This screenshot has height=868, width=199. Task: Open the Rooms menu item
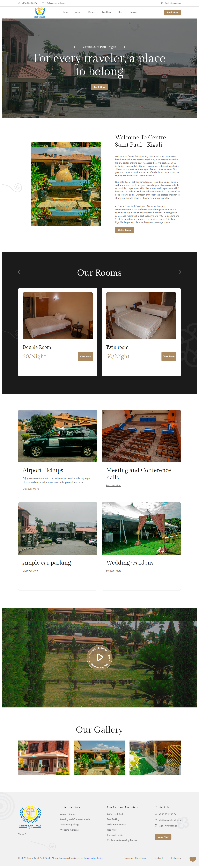tap(92, 12)
